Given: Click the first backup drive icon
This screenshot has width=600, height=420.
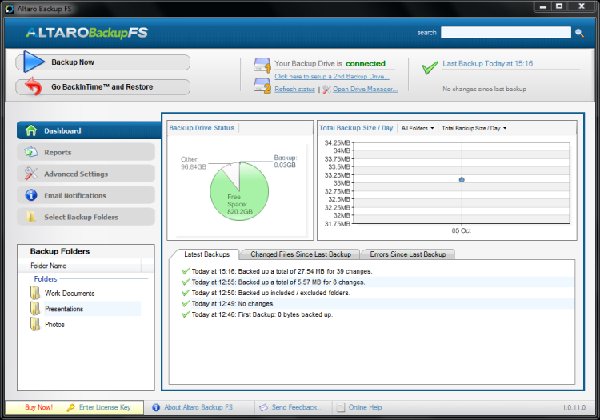Looking at the screenshot, I should click(262, 65).
